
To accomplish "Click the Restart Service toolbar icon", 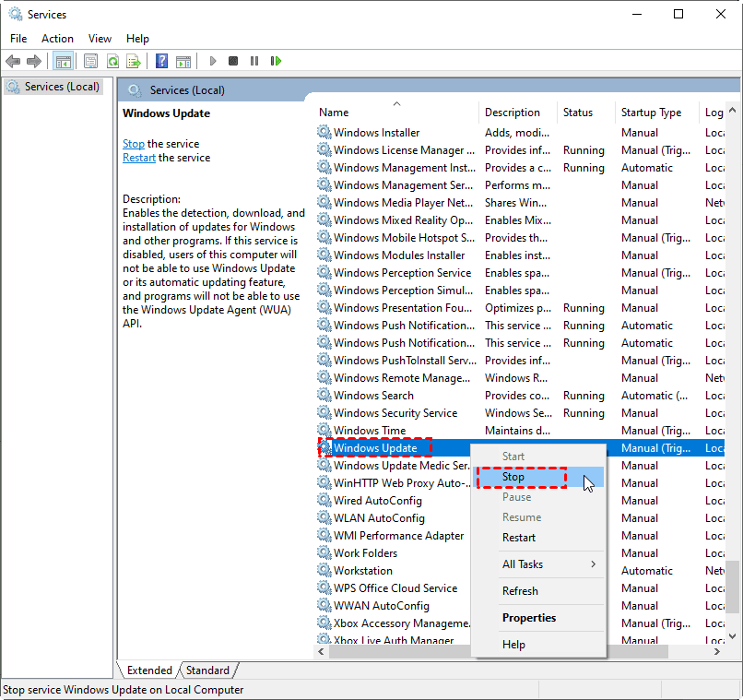I will [x=276, y=62].
